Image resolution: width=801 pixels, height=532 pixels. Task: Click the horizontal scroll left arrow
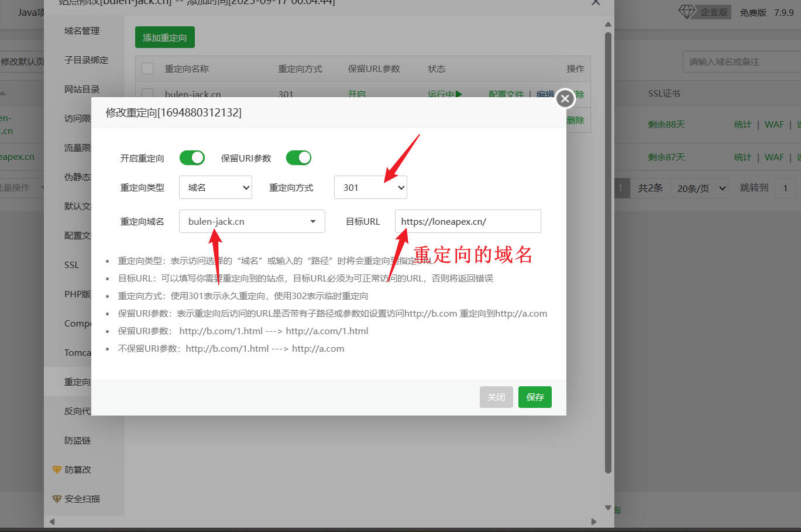click(51, 521)
